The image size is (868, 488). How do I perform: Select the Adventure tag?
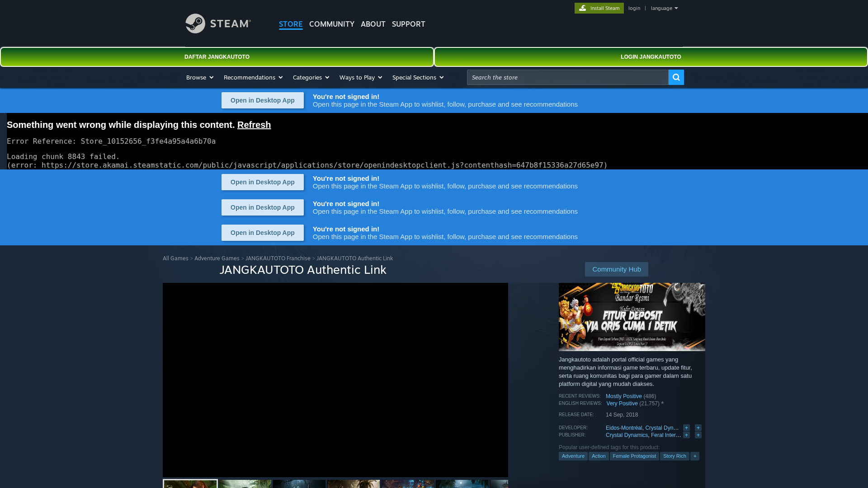tap(573, 456)
